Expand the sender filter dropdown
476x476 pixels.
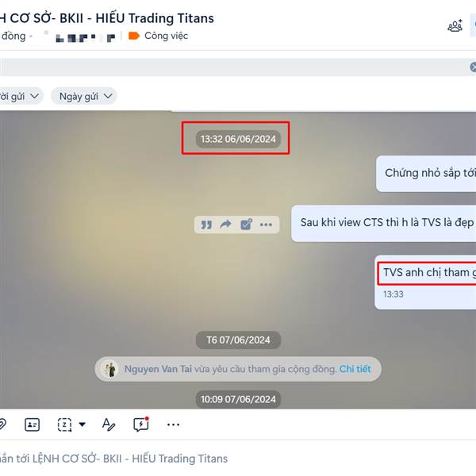(20, 96)
